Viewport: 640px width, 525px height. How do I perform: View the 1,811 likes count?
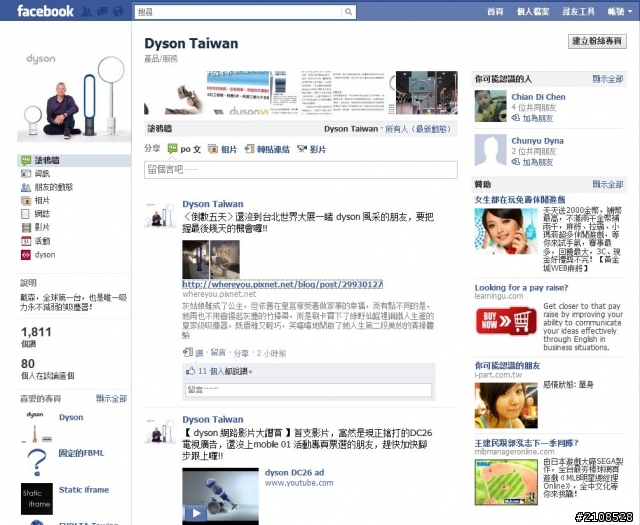(36, 337)
